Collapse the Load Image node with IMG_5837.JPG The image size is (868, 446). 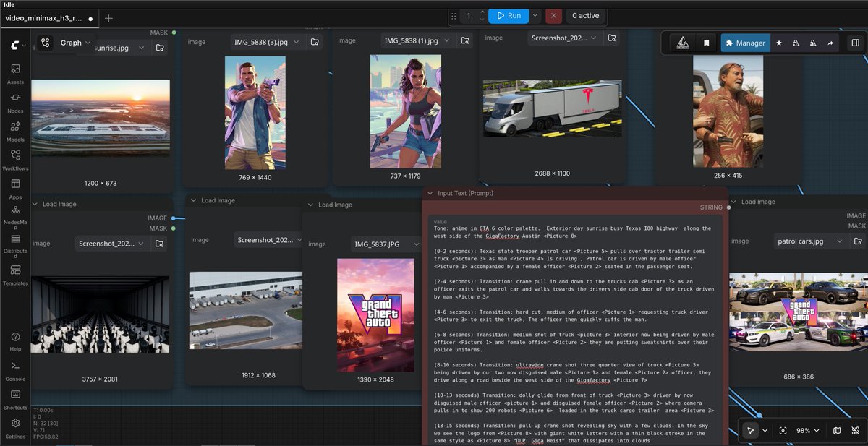pyautogui.click(x=311, y=205)
